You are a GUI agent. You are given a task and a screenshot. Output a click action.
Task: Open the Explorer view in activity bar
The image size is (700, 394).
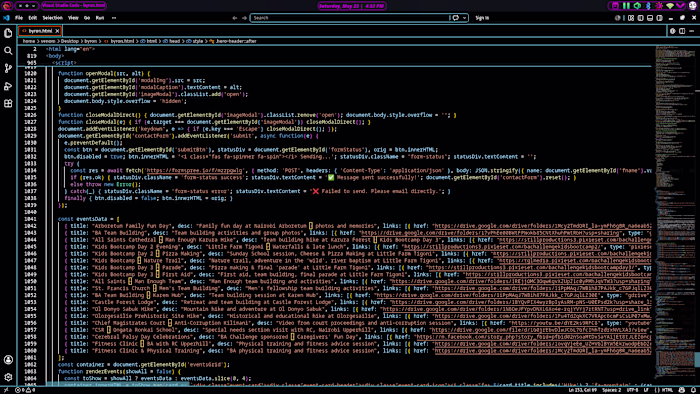[x=8, y=33]
